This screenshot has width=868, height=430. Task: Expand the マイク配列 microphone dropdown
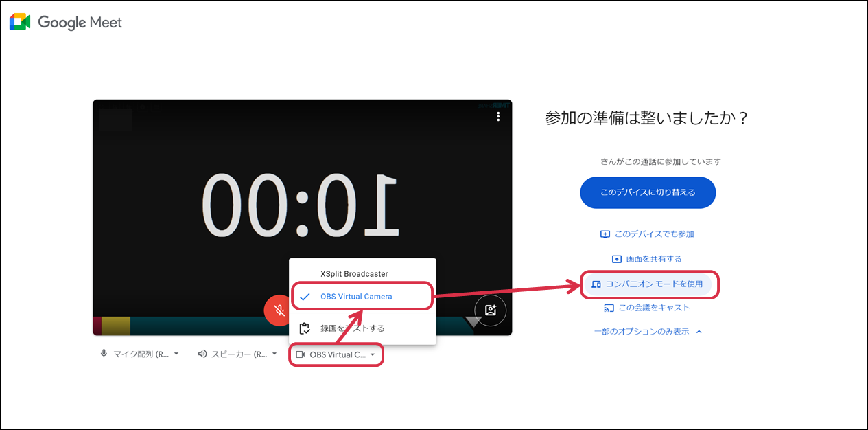177,352
